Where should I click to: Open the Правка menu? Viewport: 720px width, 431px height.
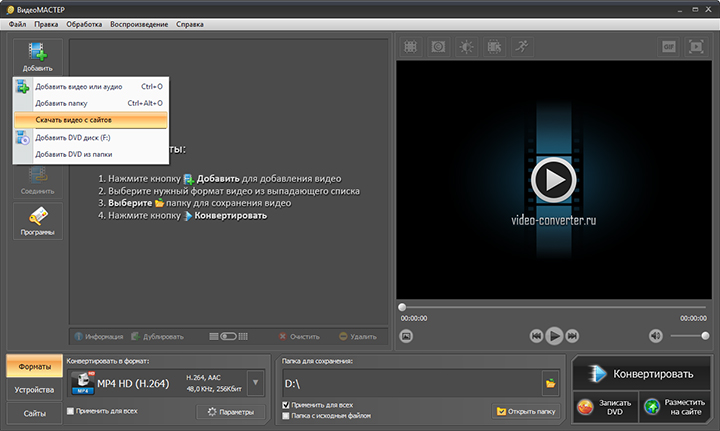(x=46, y=24)
